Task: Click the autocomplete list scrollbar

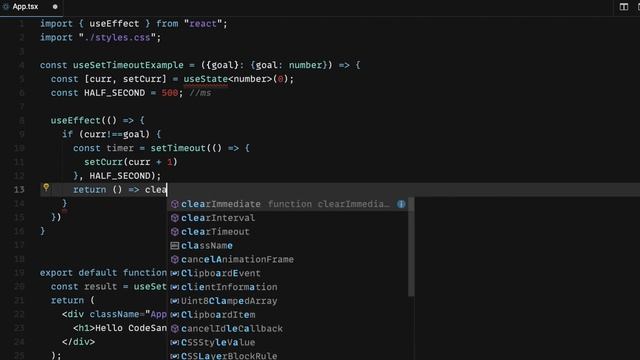Action: click(411, 247)
